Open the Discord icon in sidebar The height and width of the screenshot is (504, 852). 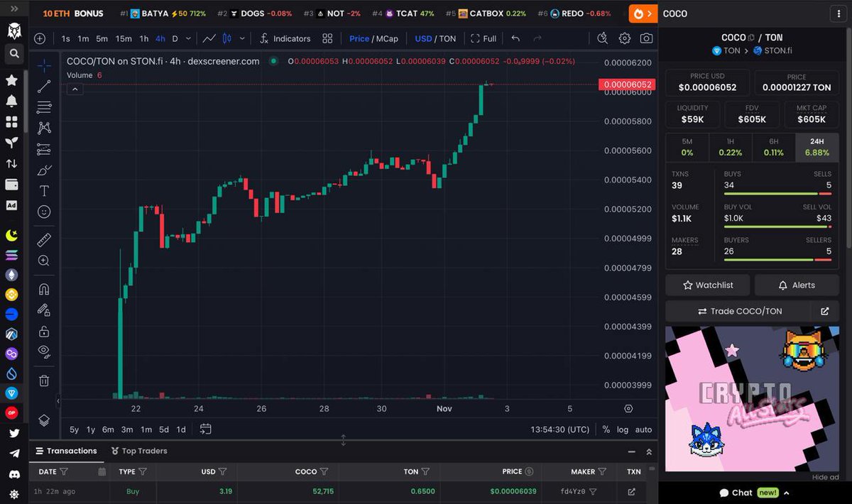pyautogui.click(x=14, y=473)
